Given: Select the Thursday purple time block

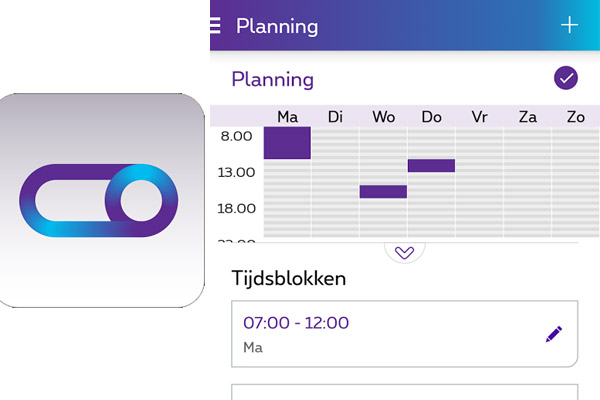Looking at the screenshot, I should pos(431,165).
